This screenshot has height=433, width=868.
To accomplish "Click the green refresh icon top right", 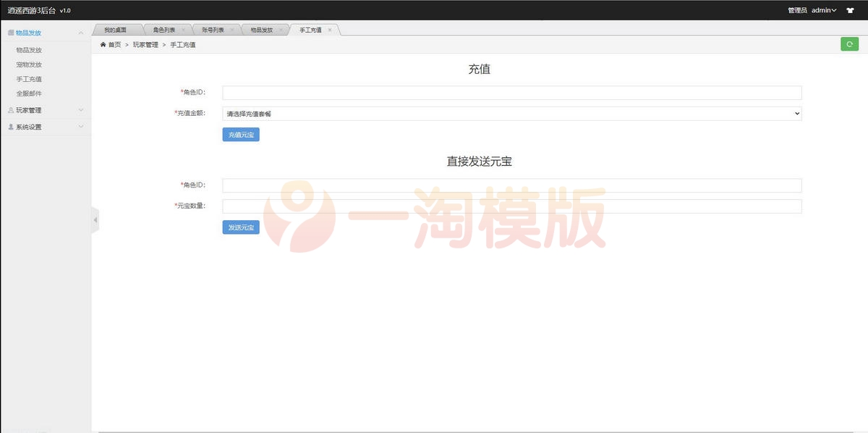I will tap(849, 43).
